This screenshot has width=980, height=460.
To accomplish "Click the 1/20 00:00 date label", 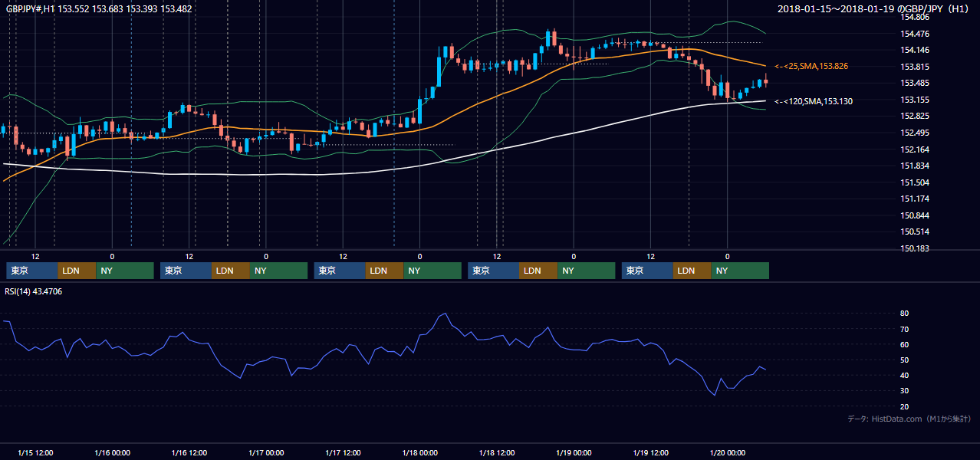I will [728, 452].
